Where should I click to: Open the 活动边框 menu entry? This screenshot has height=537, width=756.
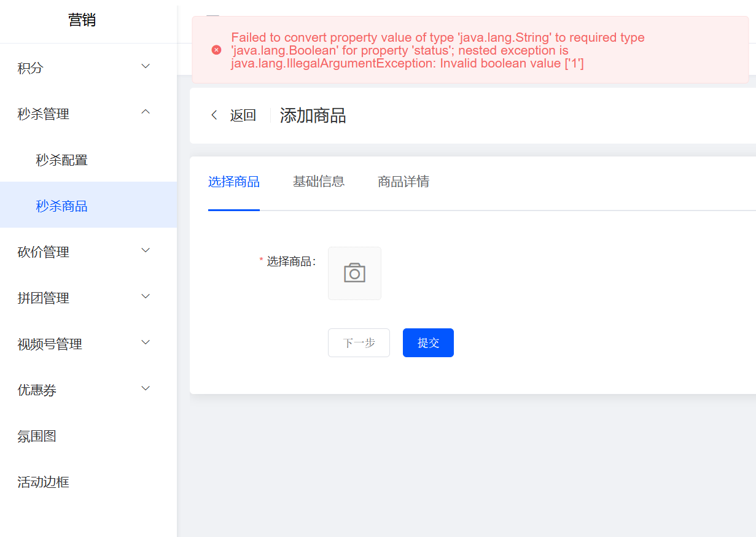pos(43,482)
